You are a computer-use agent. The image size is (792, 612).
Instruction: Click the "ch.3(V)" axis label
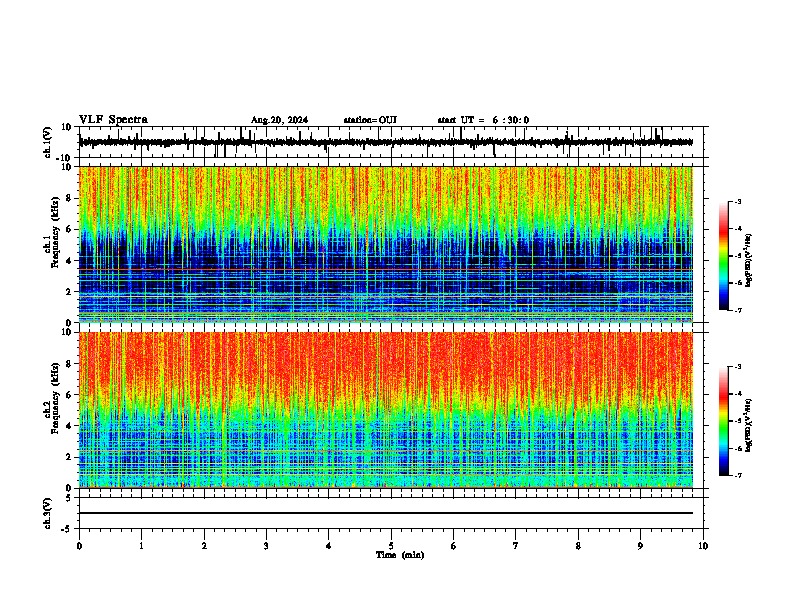[48, 513]
